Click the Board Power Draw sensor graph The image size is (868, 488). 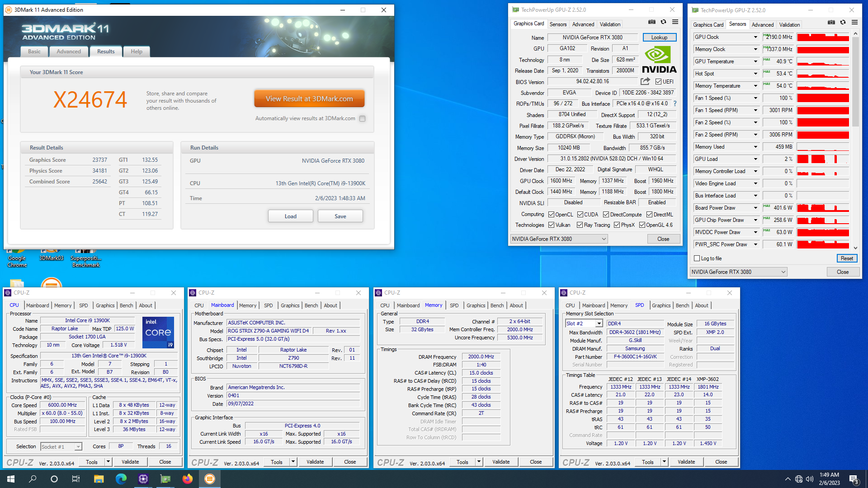coord(823,208)
